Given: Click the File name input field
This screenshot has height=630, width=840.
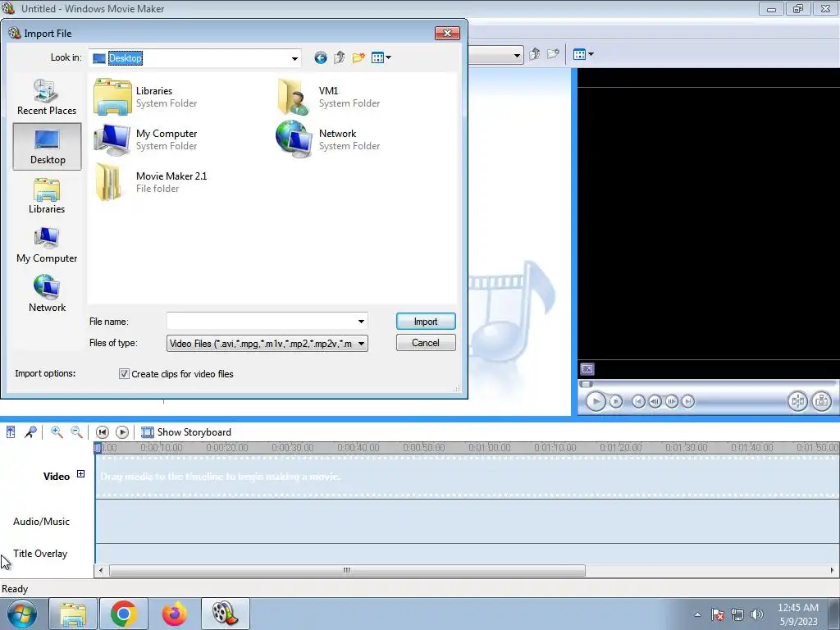Looking at the screenshot, I should click(x=261, y=322).
